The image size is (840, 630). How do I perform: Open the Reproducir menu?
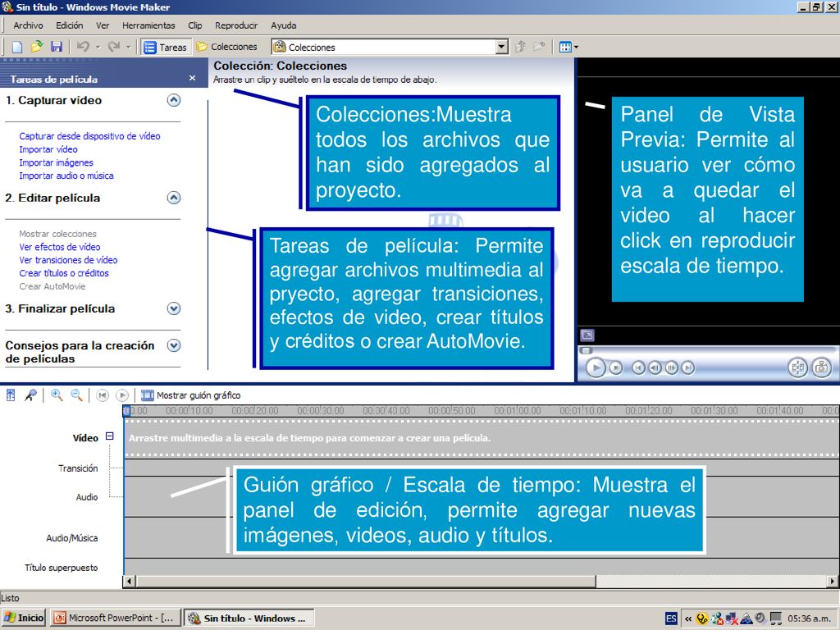coord(236,25)
